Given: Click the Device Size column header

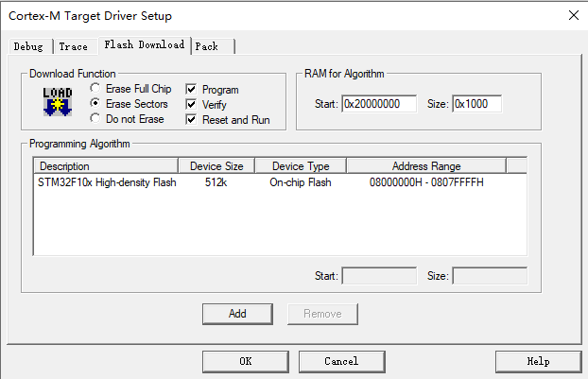Looking at the screenshot, I should pyautogui.click(x=216, y=166).
